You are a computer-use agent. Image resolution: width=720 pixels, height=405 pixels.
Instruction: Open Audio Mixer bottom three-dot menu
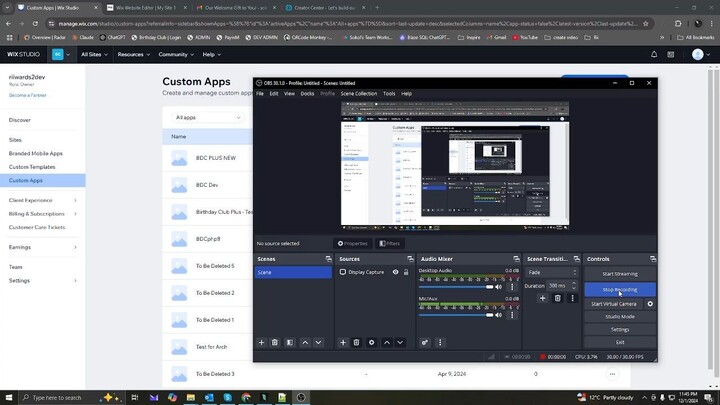tap(440, 343)
